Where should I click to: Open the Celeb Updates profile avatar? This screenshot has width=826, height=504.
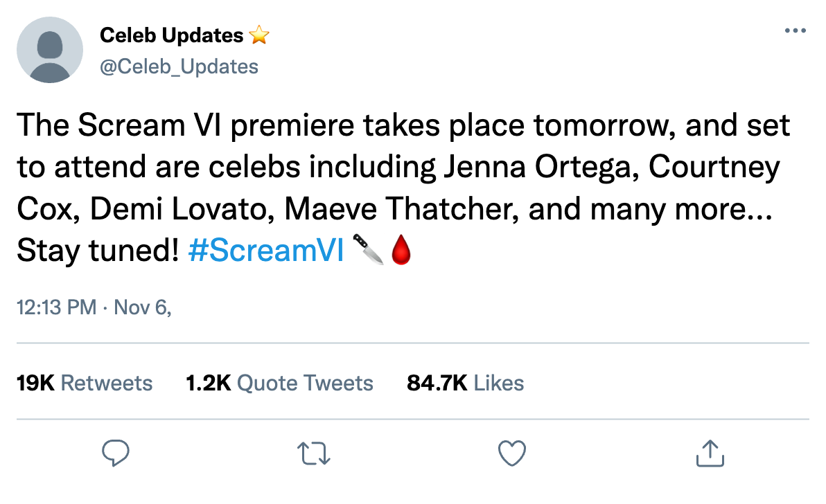pos(50,50)
